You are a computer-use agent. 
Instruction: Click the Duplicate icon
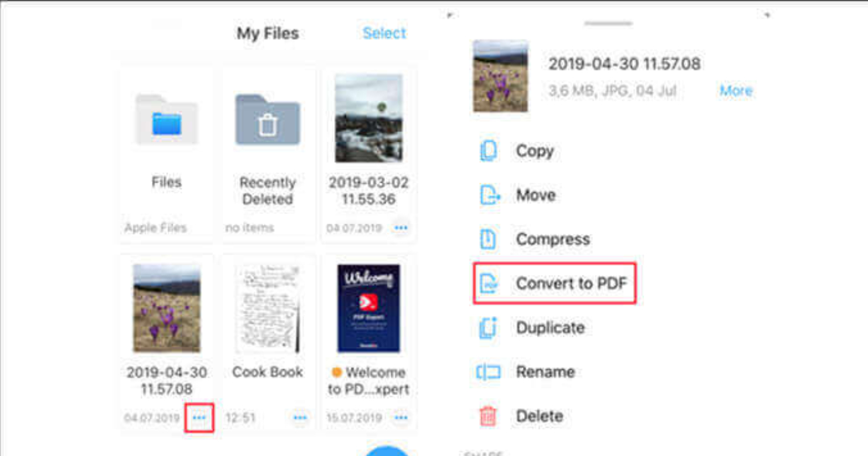click(x=488, y=327)
